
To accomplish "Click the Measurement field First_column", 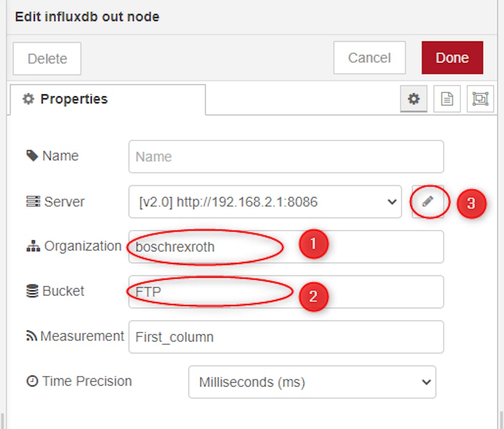I will [286, 337].
